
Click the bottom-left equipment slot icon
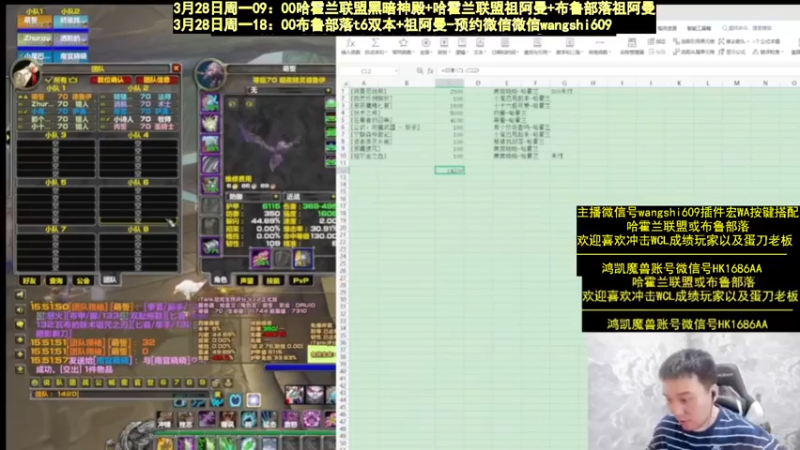(x=210, y=246)
